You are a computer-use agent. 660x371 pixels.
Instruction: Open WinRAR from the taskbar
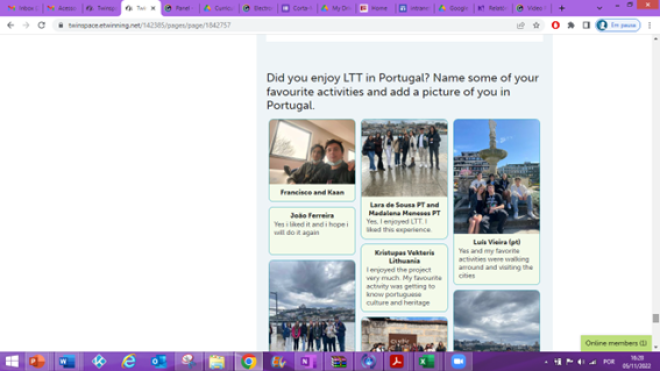(338, 362)
